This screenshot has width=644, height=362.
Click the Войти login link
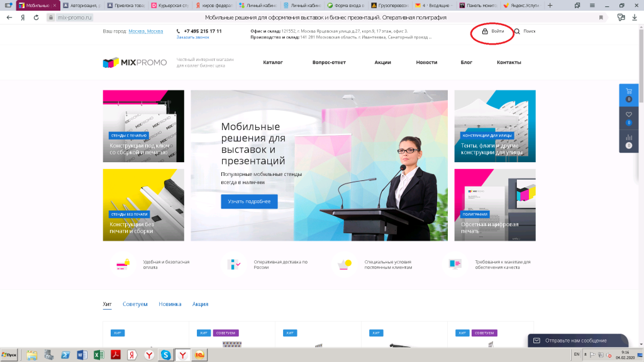click(497, 31)
